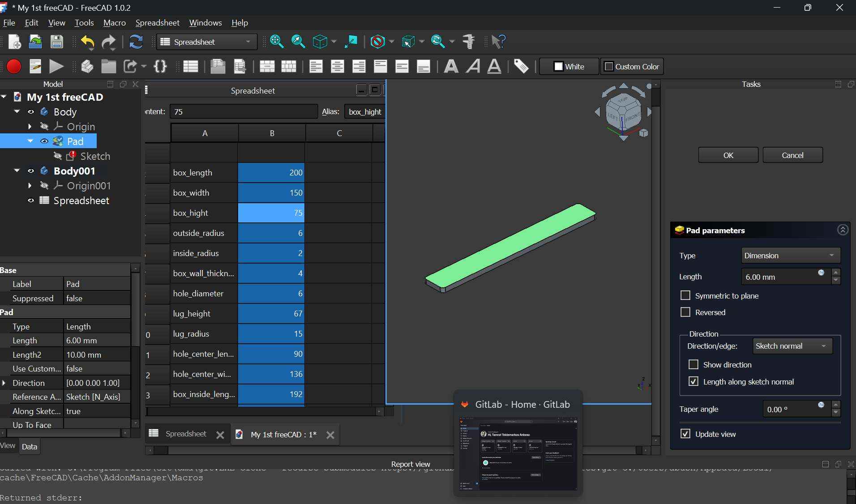Click the variable set curly braces icon
Viewport: 856px width, 504px height.
[x=160, y=67]
